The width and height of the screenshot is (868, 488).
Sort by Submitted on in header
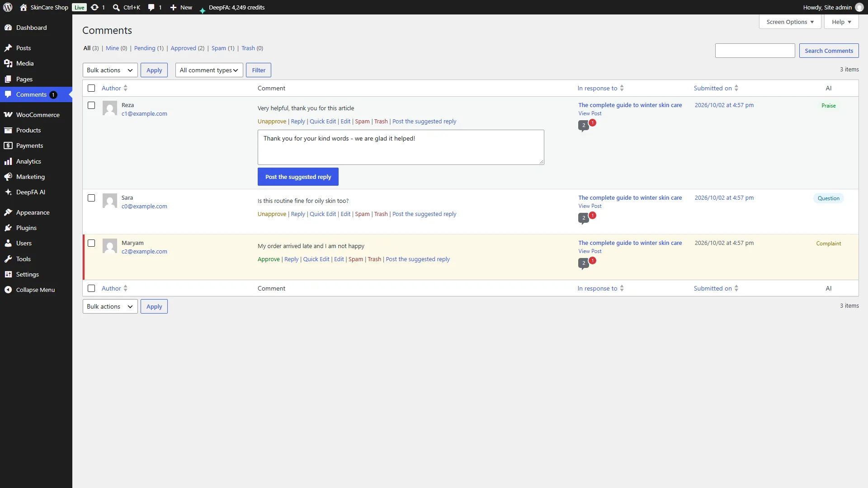(716, 88)
